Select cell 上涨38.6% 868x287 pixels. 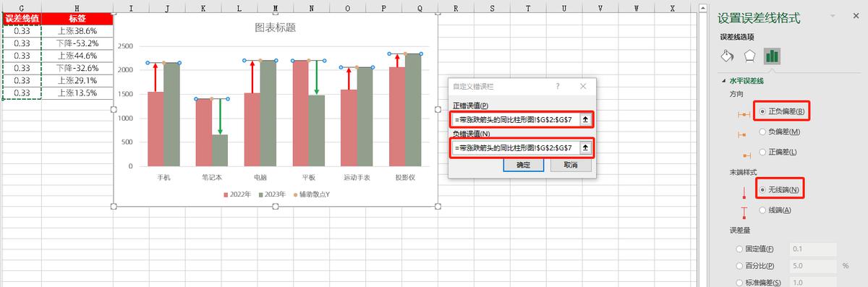77,31
